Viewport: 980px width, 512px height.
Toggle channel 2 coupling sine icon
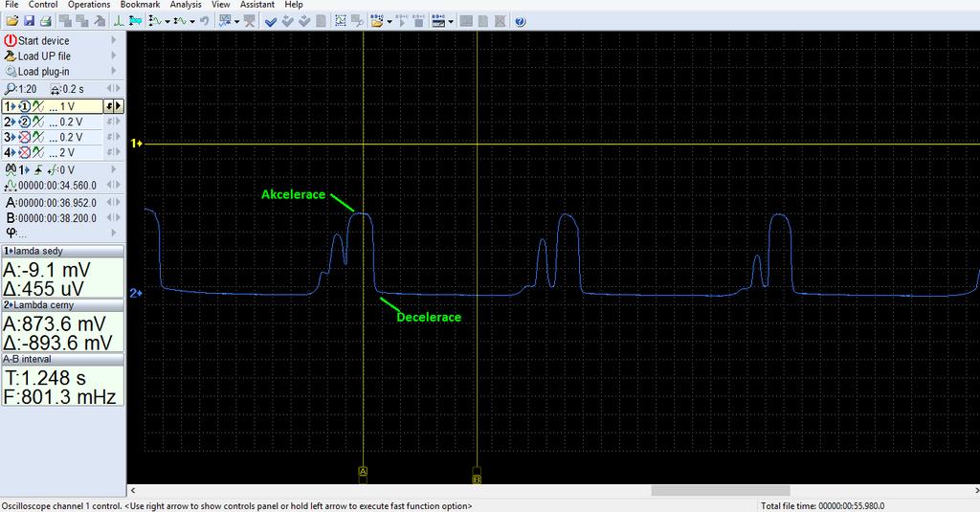click(38, 122)
